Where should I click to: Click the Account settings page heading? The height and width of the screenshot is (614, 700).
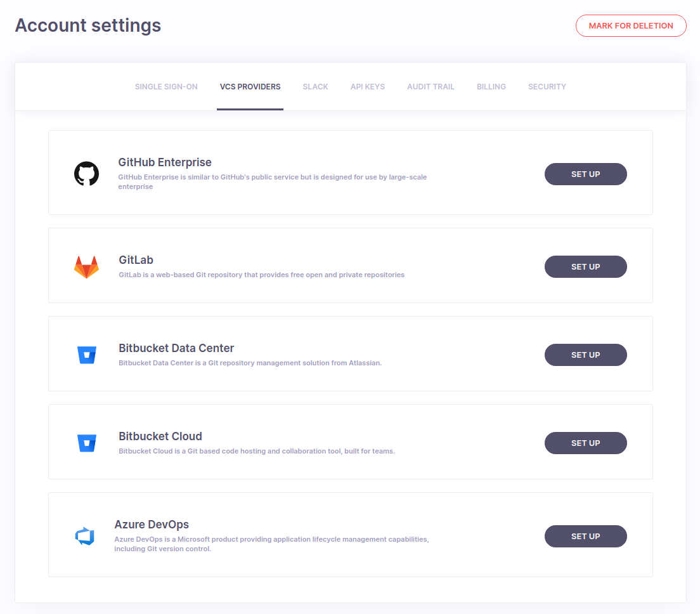click(x=88, y=25)
